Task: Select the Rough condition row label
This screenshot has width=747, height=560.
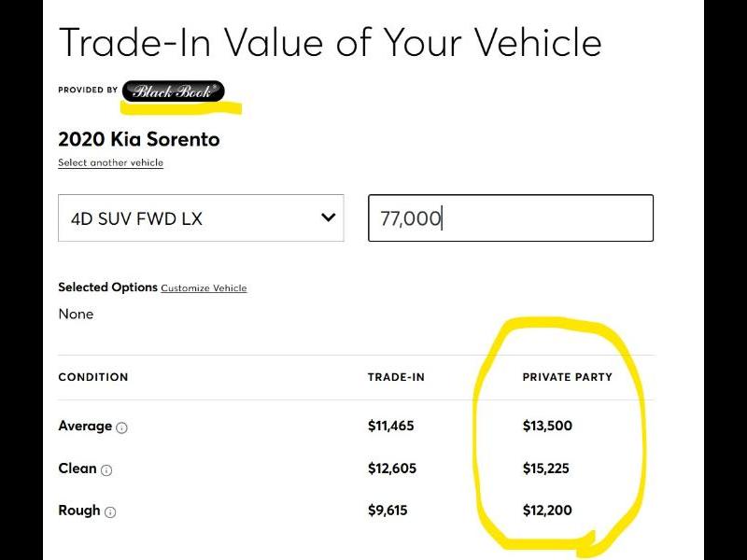Action: pos(80,511)
